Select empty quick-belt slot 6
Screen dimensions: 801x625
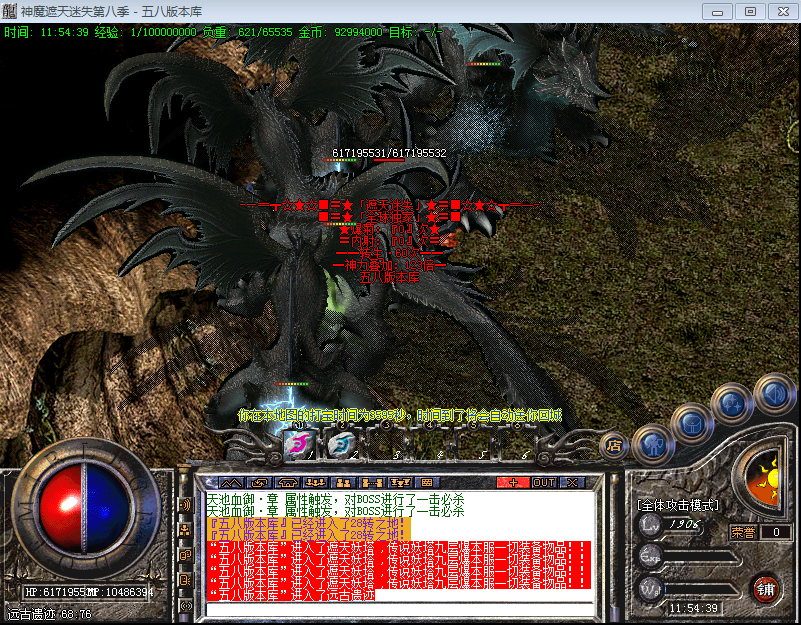point(516,444)
